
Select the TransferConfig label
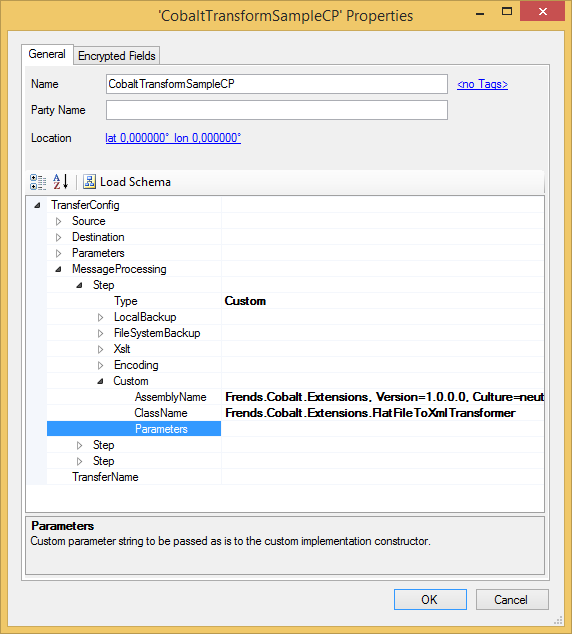coord(85,205)
